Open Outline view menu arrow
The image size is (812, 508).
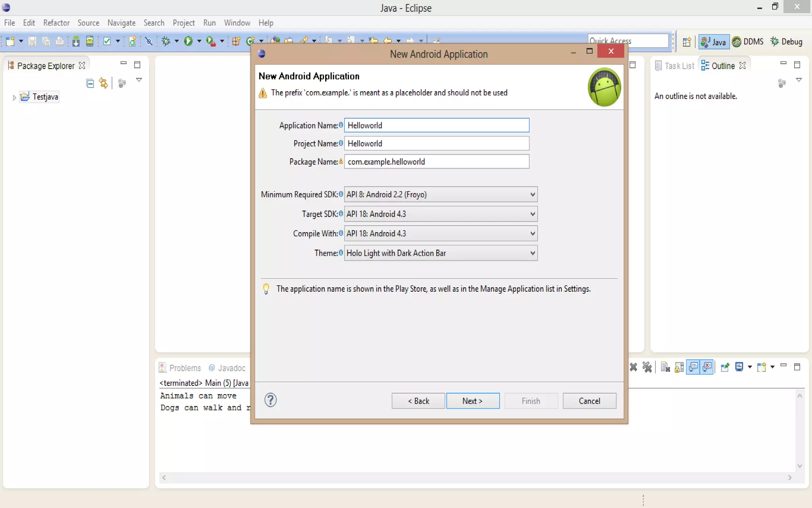tap(799, 80)
